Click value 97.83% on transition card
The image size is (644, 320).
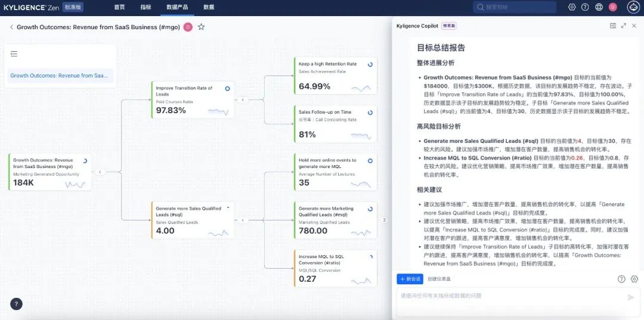(x=171, y=110)
